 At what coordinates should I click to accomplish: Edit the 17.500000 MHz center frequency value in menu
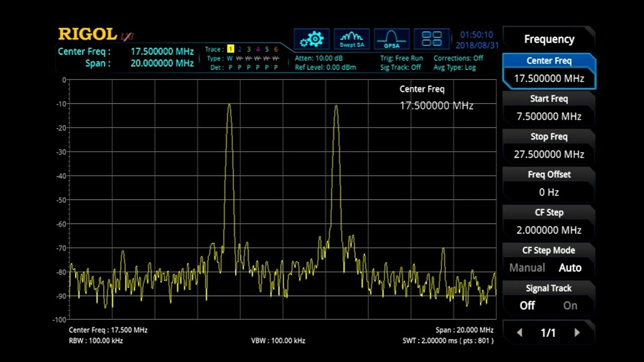point(549,78)
